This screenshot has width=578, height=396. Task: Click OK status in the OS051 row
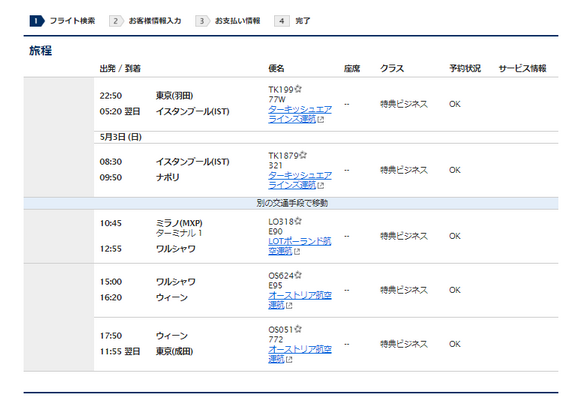pos(455,344)
